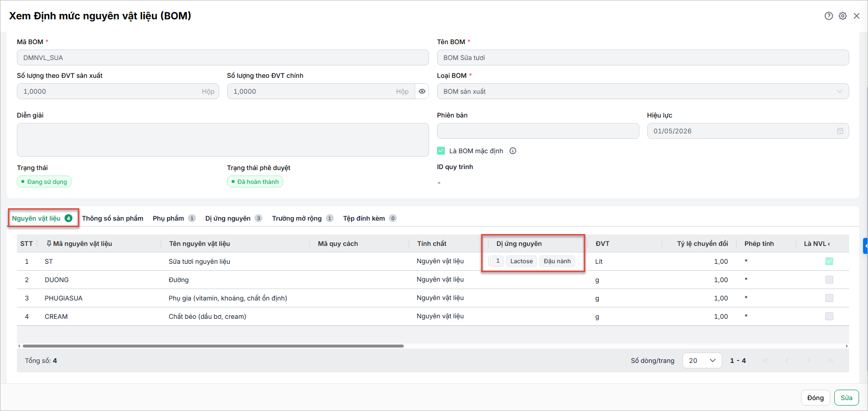Image resolution: width=868 pixels, height=411 pixels.
Task: Click the Lactose allergen tag
Action: (521, 261)
